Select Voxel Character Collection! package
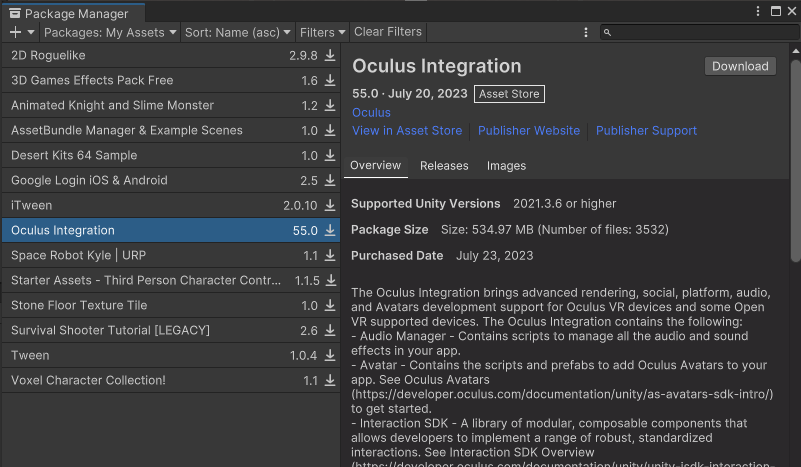This screenshot has width=801, height=467. point(171,381)
